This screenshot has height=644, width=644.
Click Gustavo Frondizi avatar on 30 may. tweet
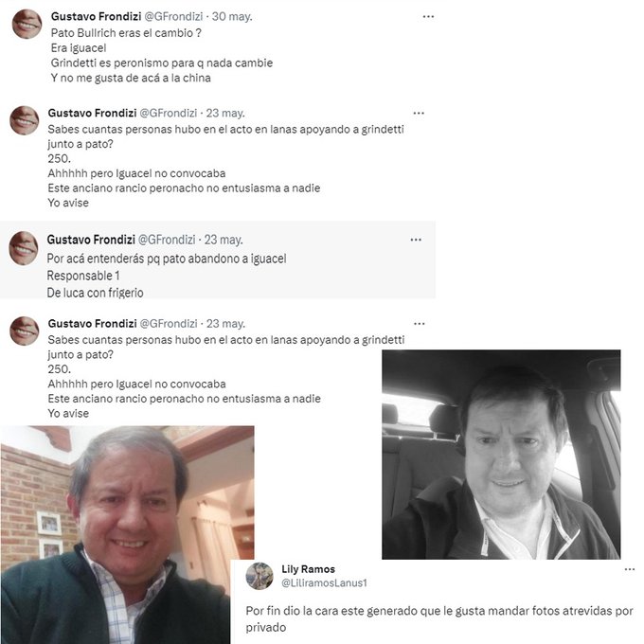tap(27, 25)
